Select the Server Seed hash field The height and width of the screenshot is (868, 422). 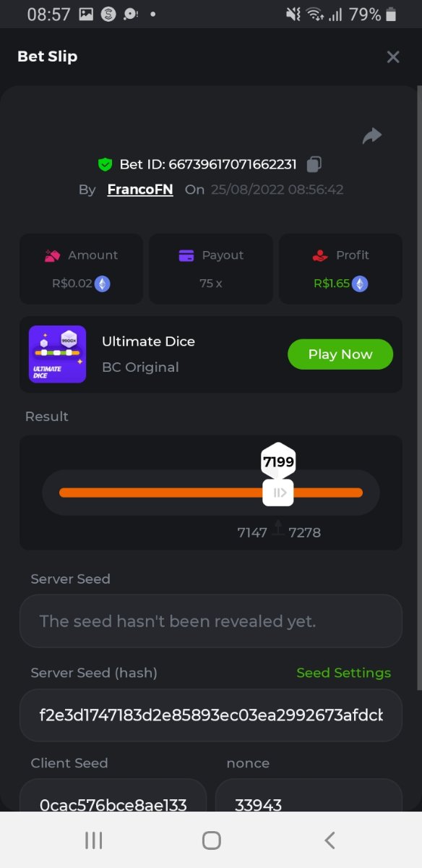(211, 715)
